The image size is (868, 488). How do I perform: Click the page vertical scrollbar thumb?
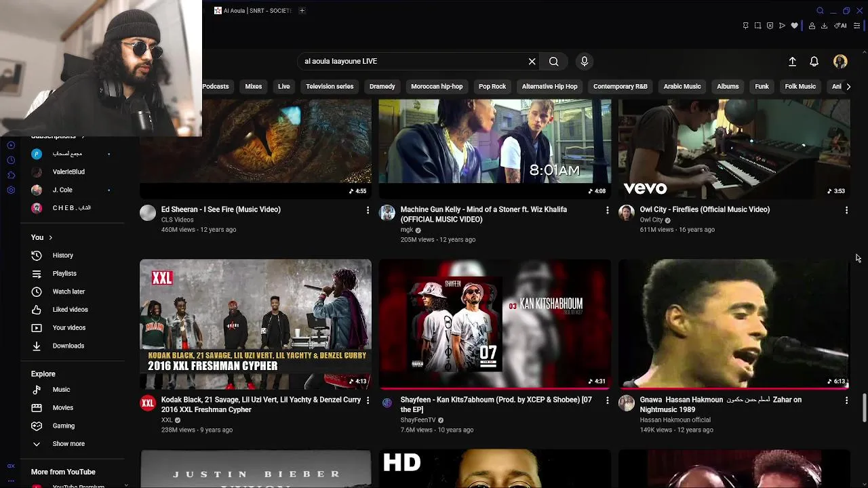pos(864,407)
